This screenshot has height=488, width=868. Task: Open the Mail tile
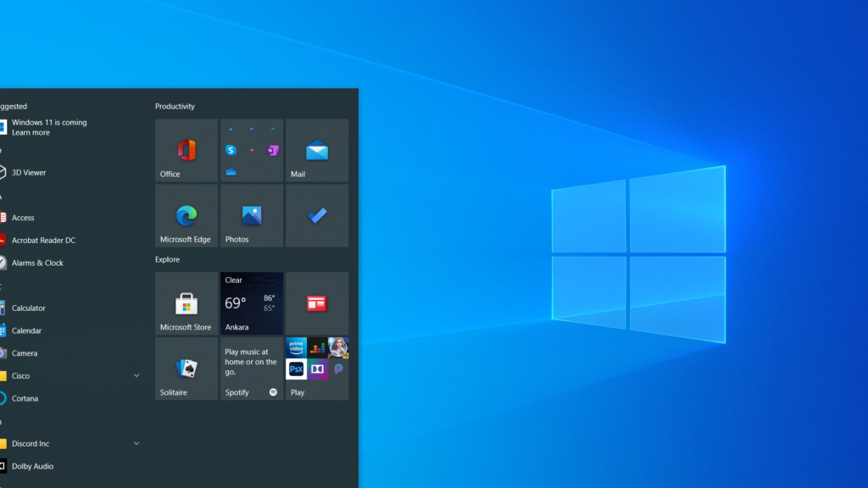[316, 150]
